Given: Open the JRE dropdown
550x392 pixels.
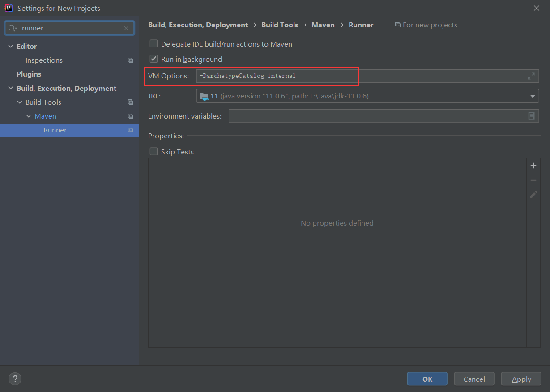Looking at the screenshot, I should tap(533, 96).
